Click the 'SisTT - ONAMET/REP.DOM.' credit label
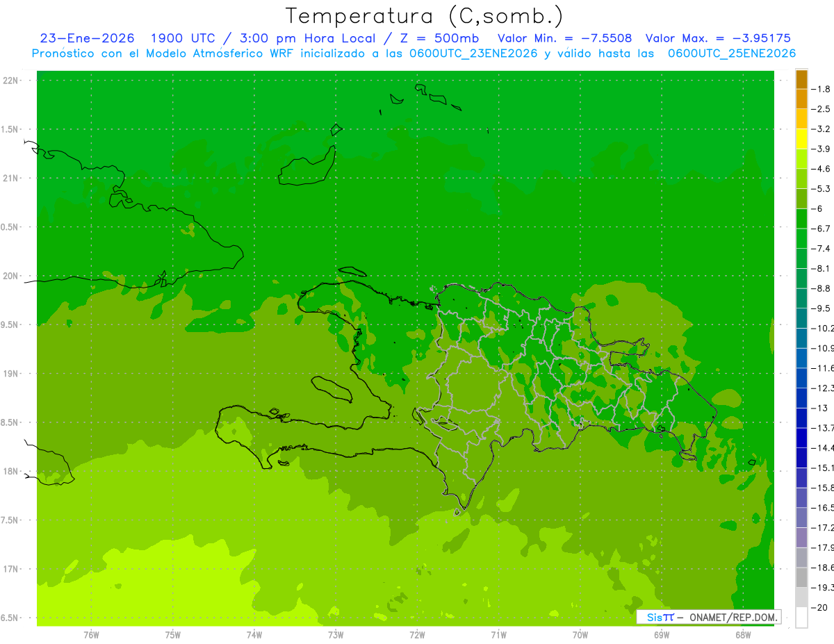The image size is (834, 644). pos(709,617)
